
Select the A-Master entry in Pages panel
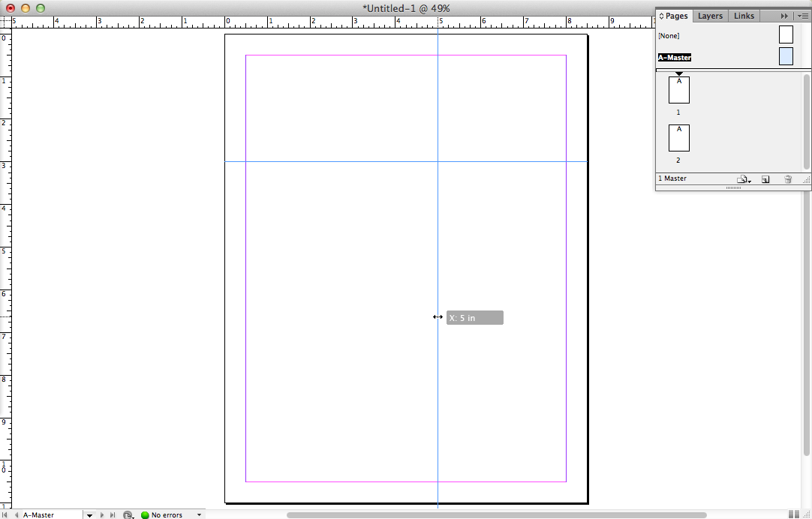pyautogui.click(x=675, y=58)
